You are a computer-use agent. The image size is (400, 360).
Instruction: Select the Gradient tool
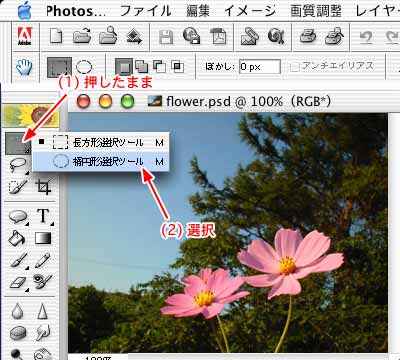[43, 238]
